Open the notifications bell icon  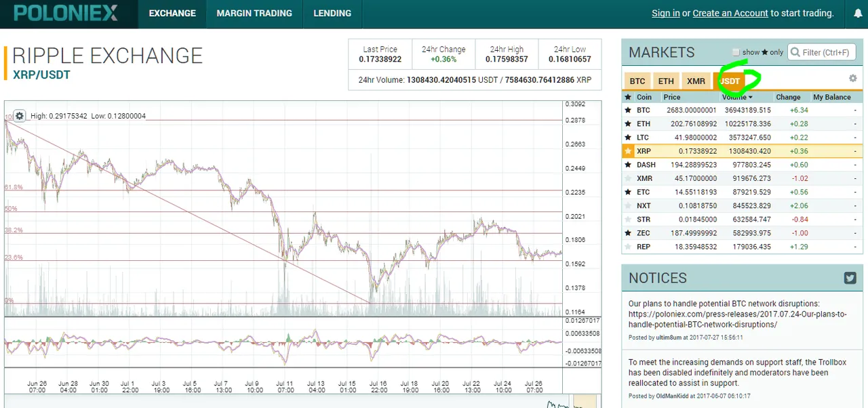[857, 14]
